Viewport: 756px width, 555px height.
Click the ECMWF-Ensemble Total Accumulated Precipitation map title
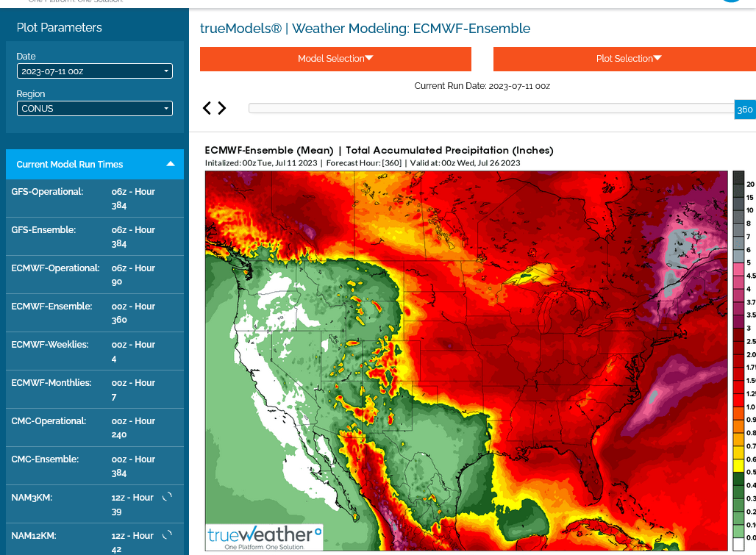click(x=379, y=150)
